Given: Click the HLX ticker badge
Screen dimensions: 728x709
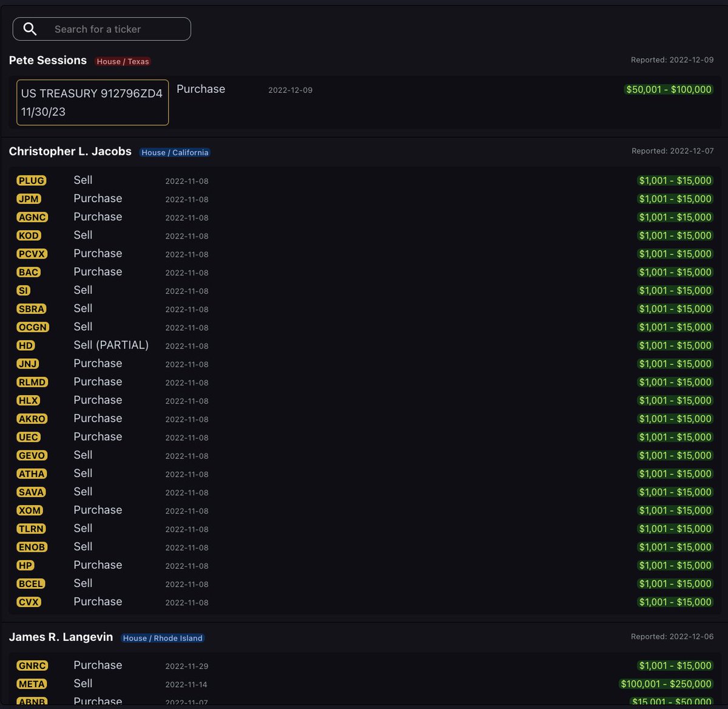Looking at the screenshot, I should (29, 401).
